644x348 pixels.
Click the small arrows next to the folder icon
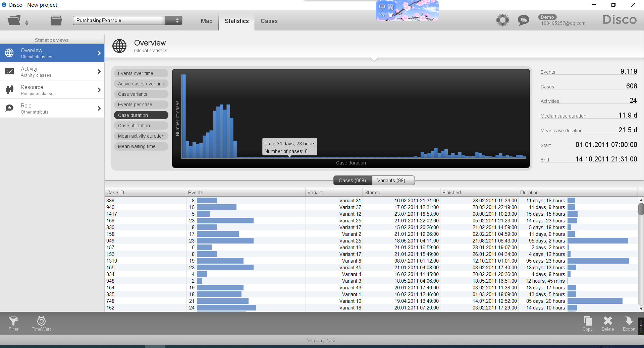pyautogui.click(x=27, y=21)
